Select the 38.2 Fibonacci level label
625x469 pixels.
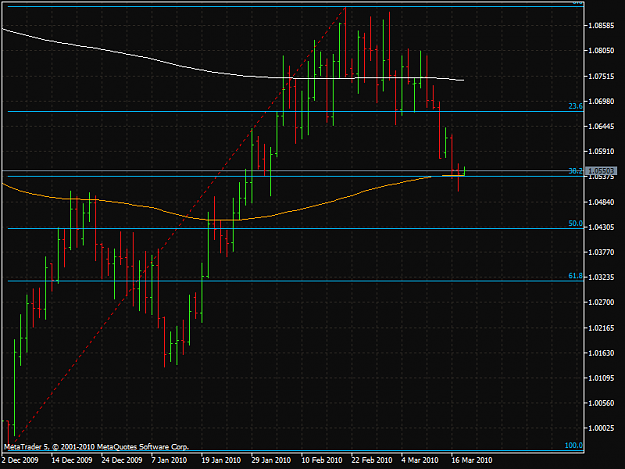pyautogui.click(x=576, y=171)
